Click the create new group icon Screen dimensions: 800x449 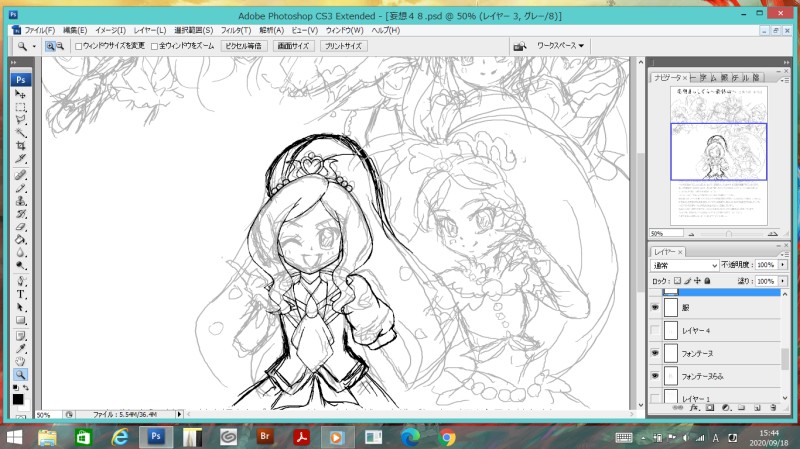point(741,408)
